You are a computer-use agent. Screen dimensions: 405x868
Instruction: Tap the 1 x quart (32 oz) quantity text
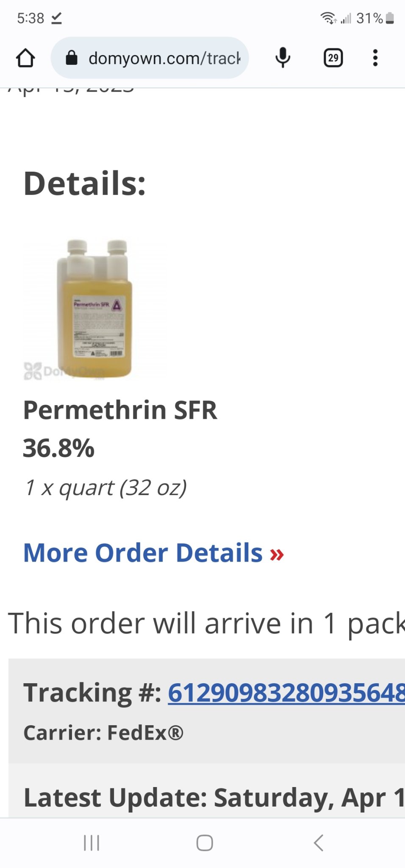(105, 487)
